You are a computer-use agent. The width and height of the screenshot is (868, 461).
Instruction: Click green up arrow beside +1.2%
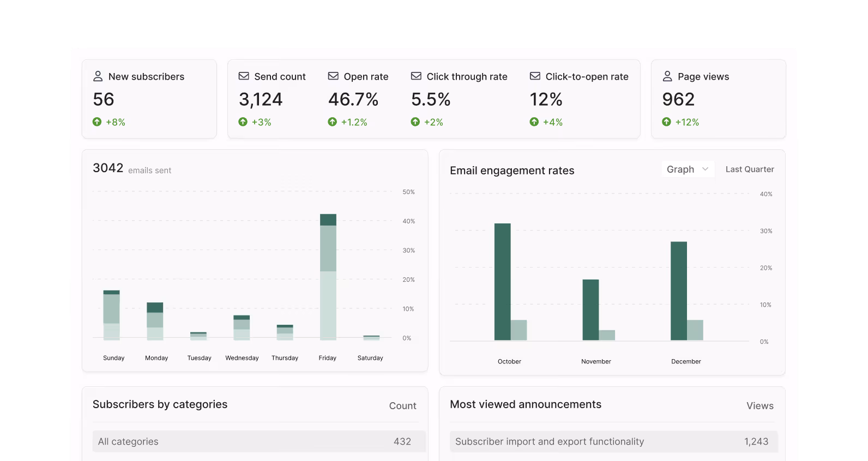click(x=333, y=122)
